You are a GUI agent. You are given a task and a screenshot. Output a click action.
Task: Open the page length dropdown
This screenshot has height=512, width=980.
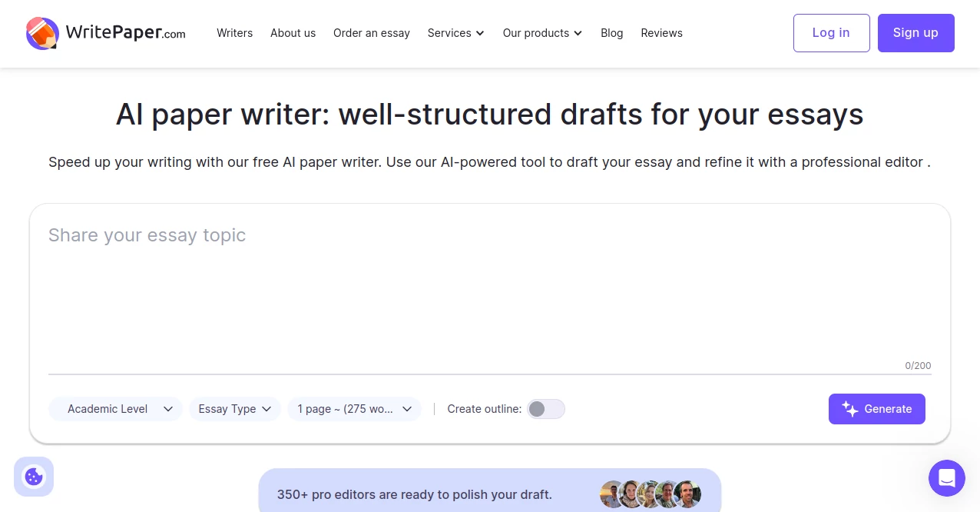pyautogui.click(x=354, y=409)
